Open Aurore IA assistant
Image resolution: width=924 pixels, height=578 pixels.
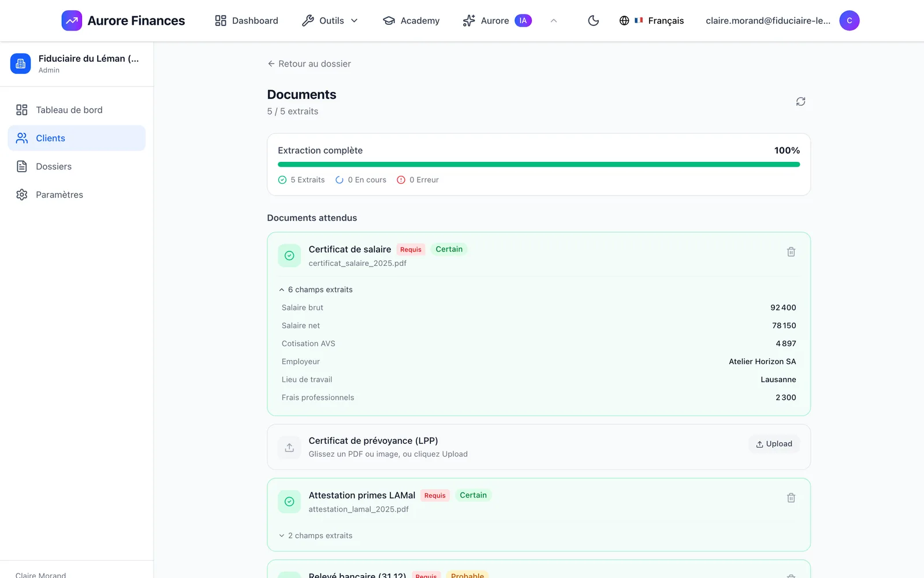coord(497,21)
